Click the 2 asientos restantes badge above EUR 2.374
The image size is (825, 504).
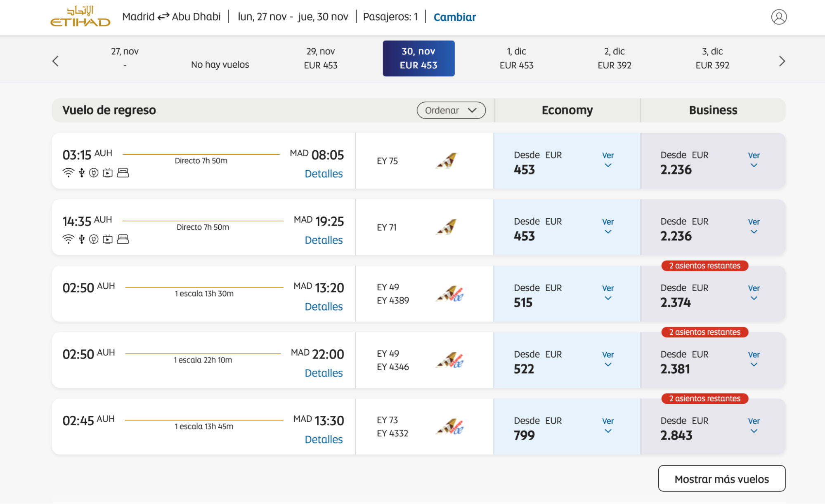[704, 266]
